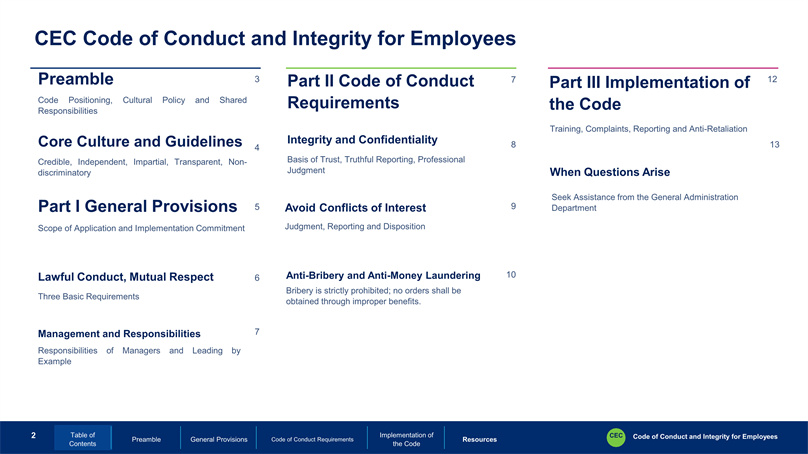Click page number 12 beside Part III

[x=772, y=79]
